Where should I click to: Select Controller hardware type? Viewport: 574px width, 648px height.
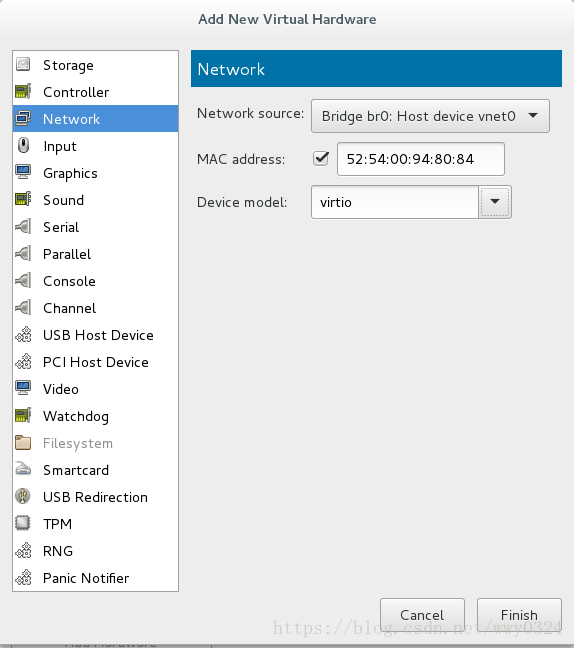pos(95,92)
